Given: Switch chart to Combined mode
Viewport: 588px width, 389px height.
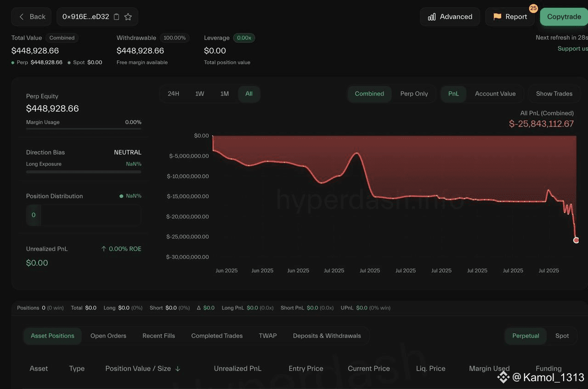Looking at the screenshot, I should (x=369, y=94).
